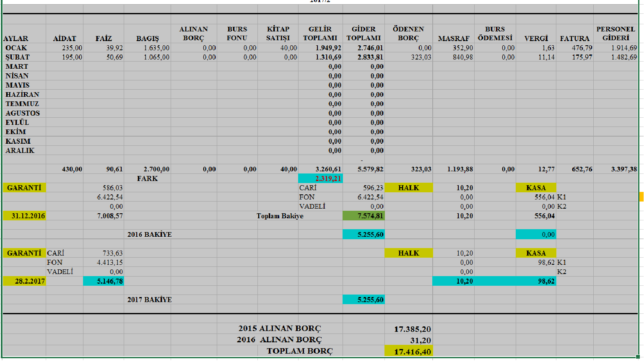Click the TEMMUZ month cell
Image resolution: width=644 pixels, height=362 pixels.
(24, 104)
